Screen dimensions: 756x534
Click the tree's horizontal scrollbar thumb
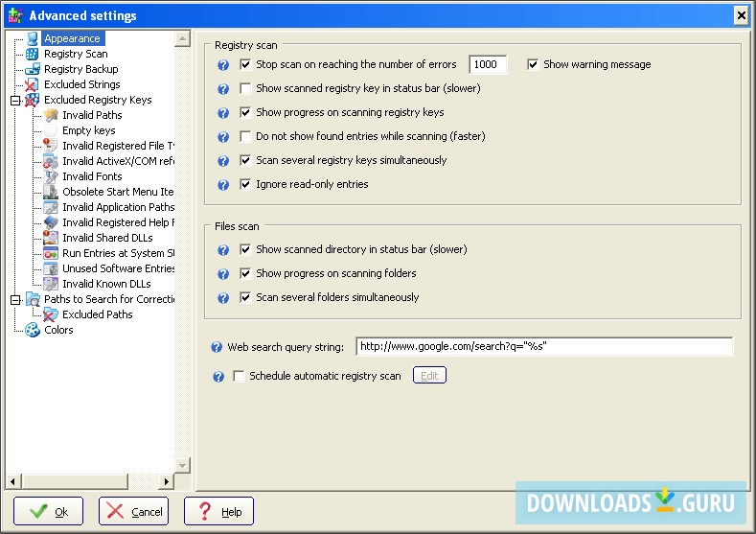coord(75,481)
